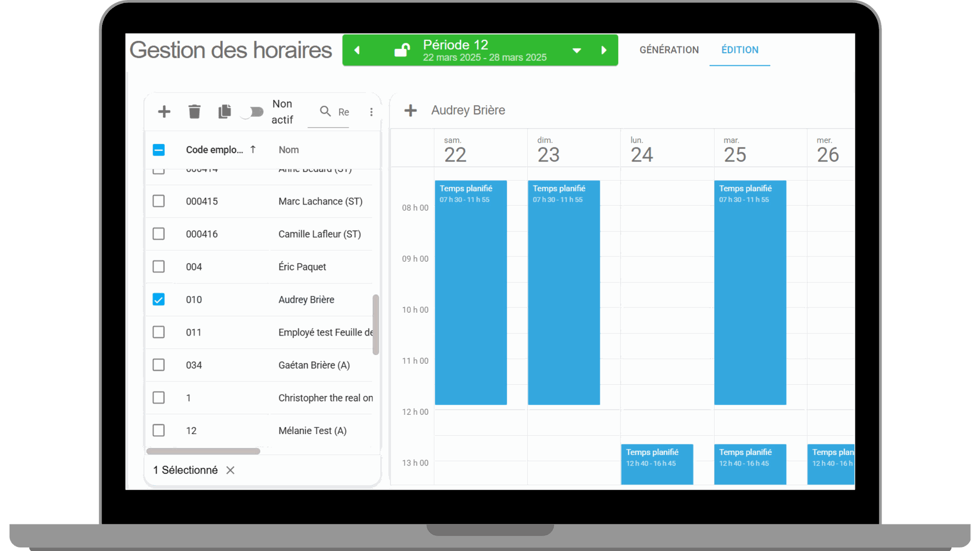
Task: Open the Période 12 dropdown arrow
Action: click(x=577, y=51)
